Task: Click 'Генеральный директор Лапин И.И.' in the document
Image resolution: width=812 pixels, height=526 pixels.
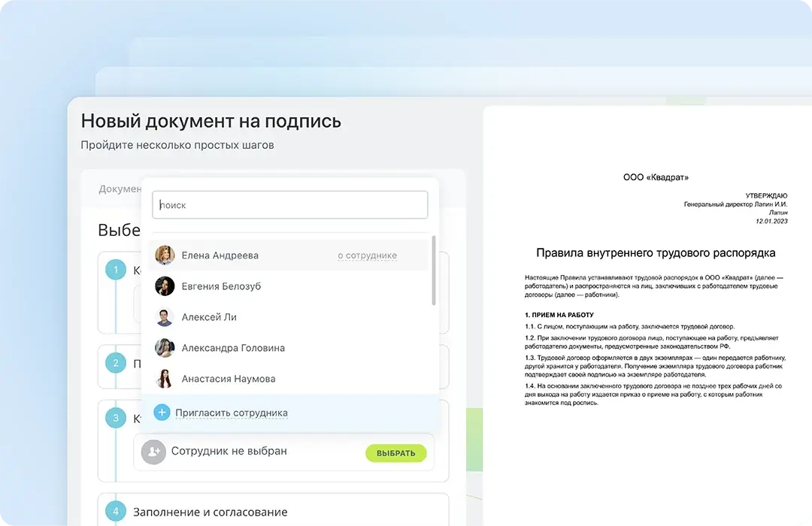Action: click(735, 204)
